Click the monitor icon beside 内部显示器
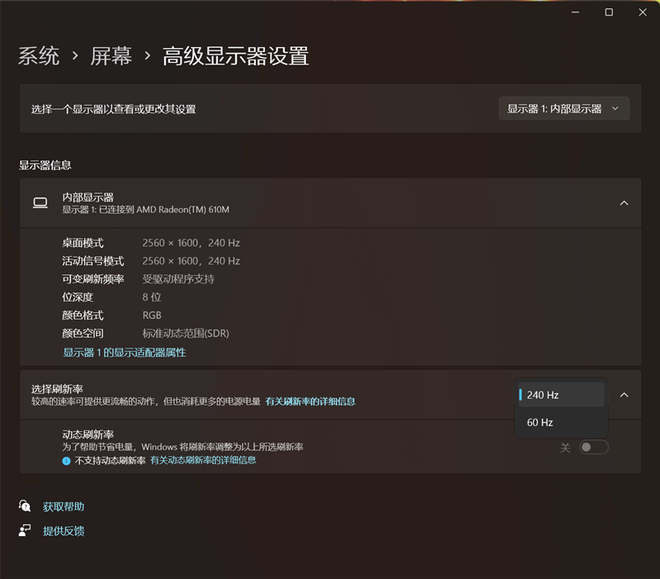660x579 pixels. pos(40,202)
